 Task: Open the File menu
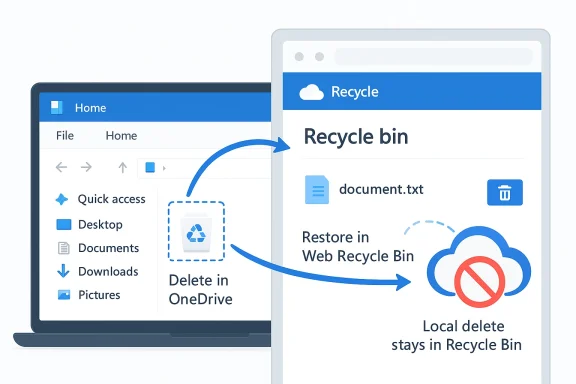click(x=65, y=136)
